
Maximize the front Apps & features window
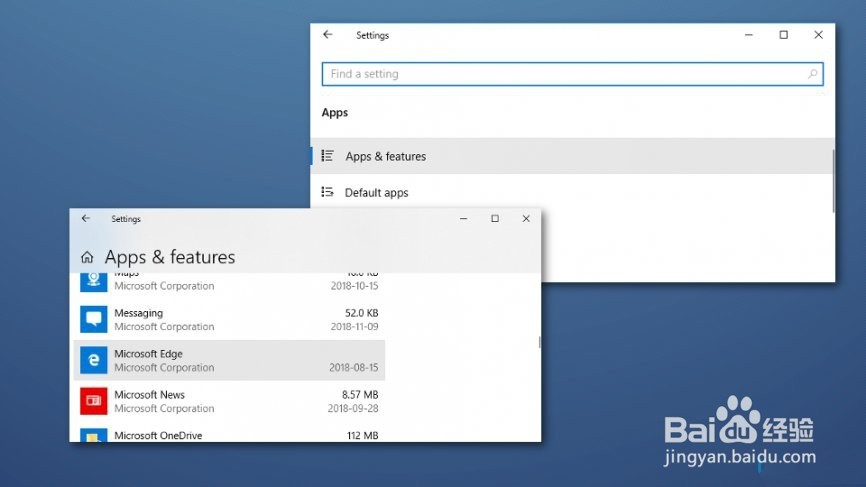[x=495, y=219]
